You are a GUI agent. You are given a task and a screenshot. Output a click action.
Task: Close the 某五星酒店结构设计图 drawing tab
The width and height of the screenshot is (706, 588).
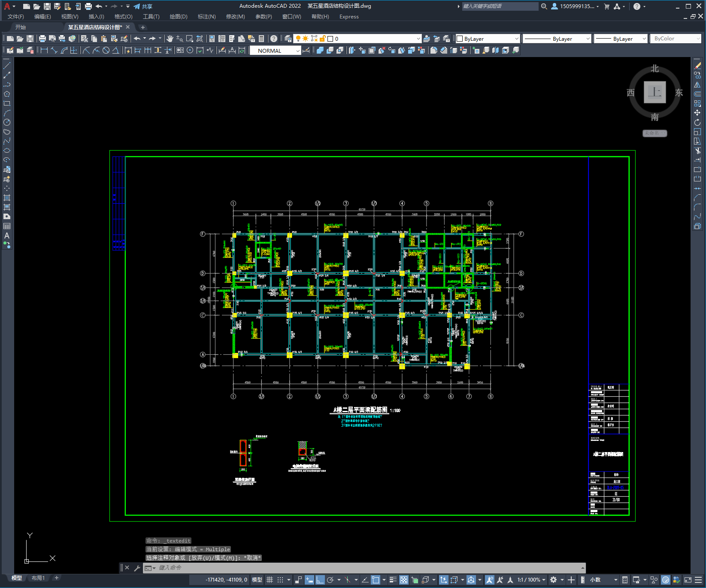pyautogui.click(x=128, y=27)
